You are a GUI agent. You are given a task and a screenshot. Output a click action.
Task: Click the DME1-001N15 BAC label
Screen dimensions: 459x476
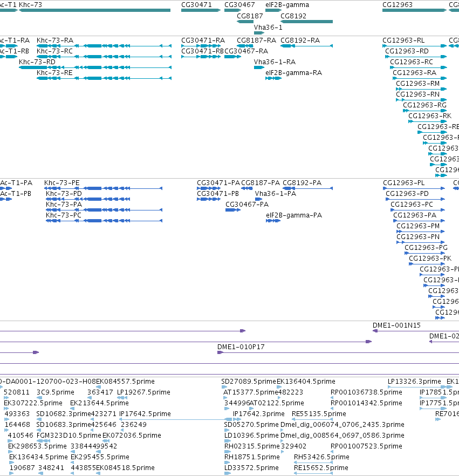(x=396, y=325)
